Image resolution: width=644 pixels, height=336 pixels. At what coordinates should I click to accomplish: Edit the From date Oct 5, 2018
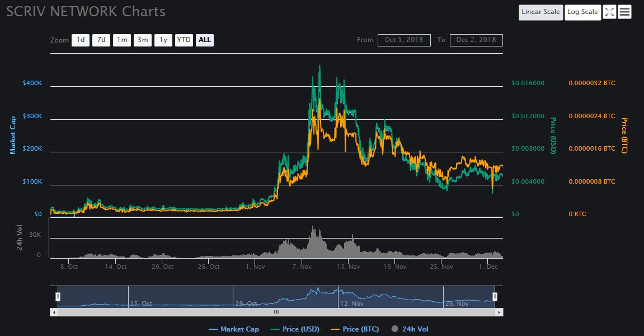point(404,40)
